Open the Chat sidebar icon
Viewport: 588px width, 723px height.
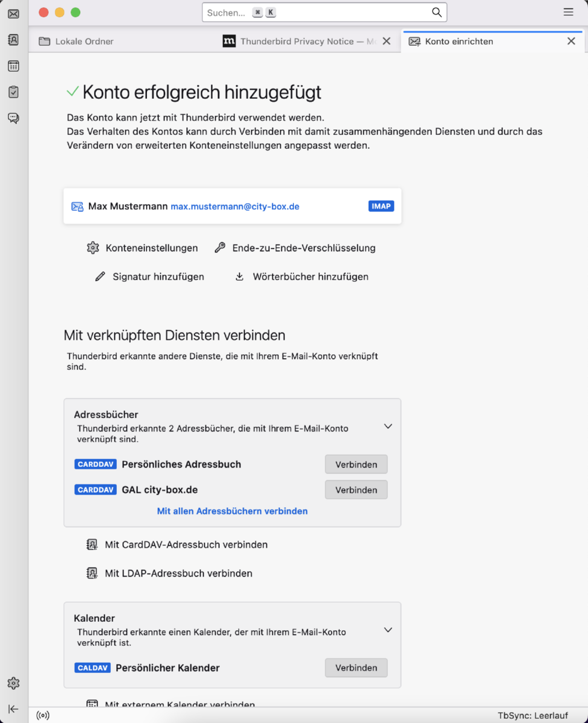13,118
